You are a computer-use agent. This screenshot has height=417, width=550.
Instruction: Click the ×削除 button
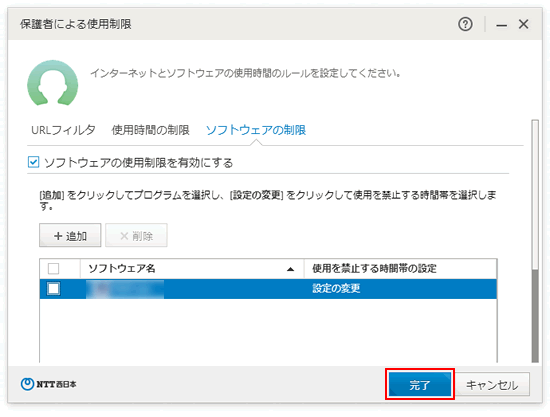point(136,235)
